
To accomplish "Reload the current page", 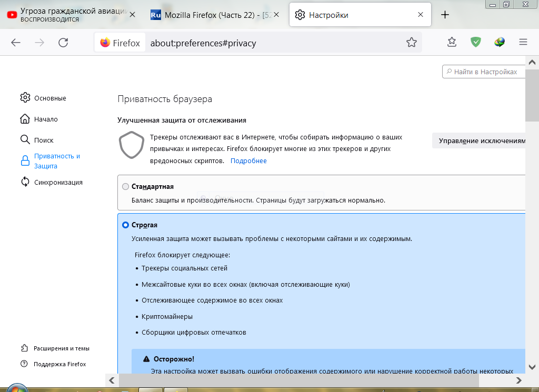I will coord(63,43).
